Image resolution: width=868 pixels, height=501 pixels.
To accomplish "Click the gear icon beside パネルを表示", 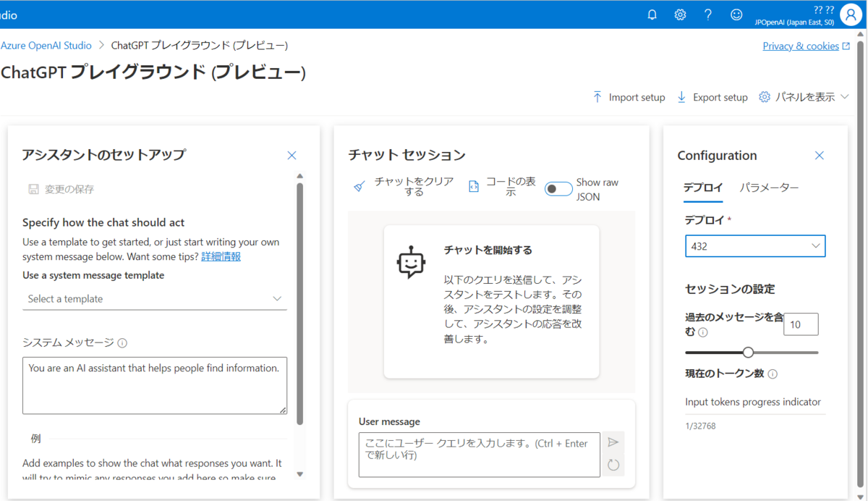I will coord(765,97).
